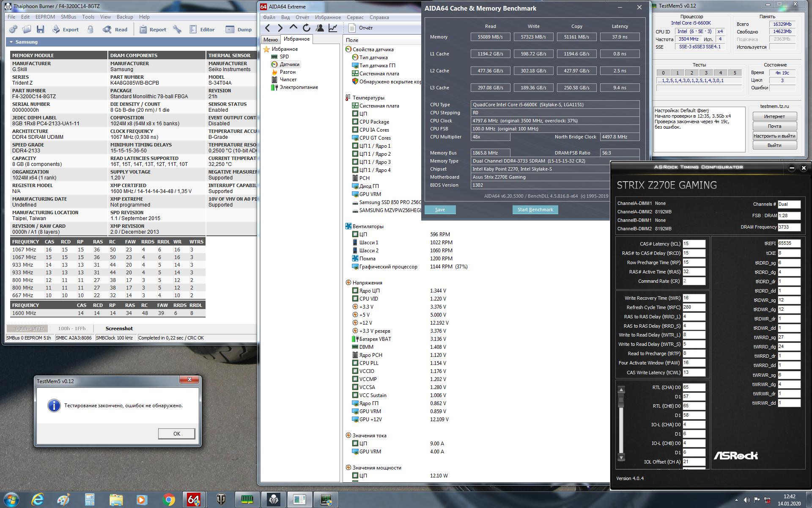Click OK in the TestMem5 dialog
This screenshot has width=812, height=508.
pyautogui.click(x=176, y=433)
